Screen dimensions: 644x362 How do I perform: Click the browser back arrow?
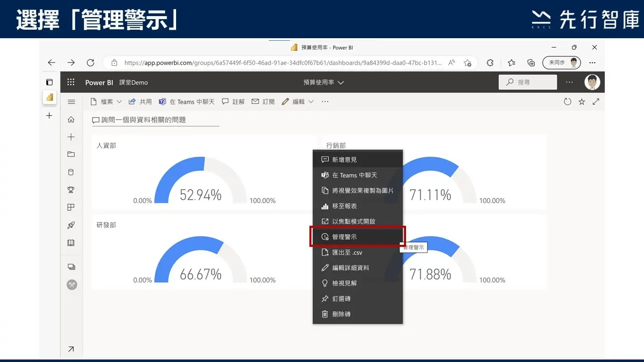pos(51,63)
